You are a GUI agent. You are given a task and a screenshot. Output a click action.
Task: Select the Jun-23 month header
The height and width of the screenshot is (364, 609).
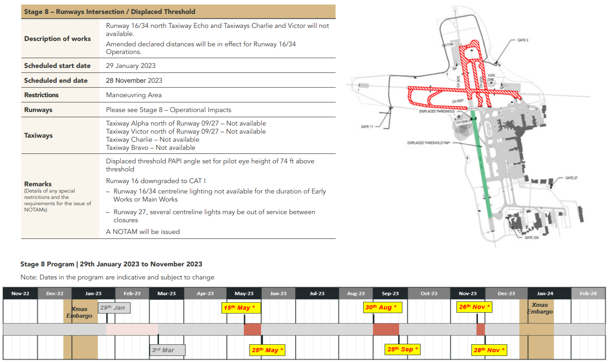pyautogui.click(x=278, y=293)
